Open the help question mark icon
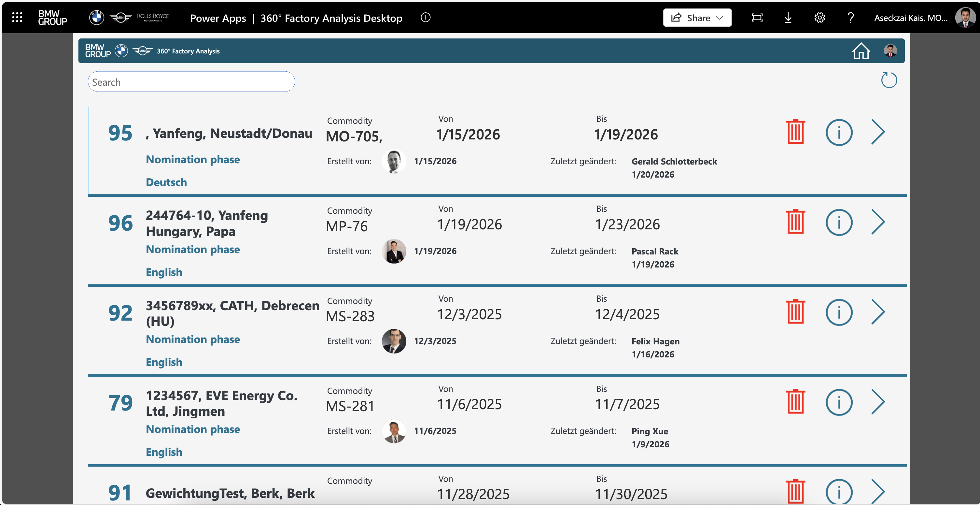 coord(851,18)
